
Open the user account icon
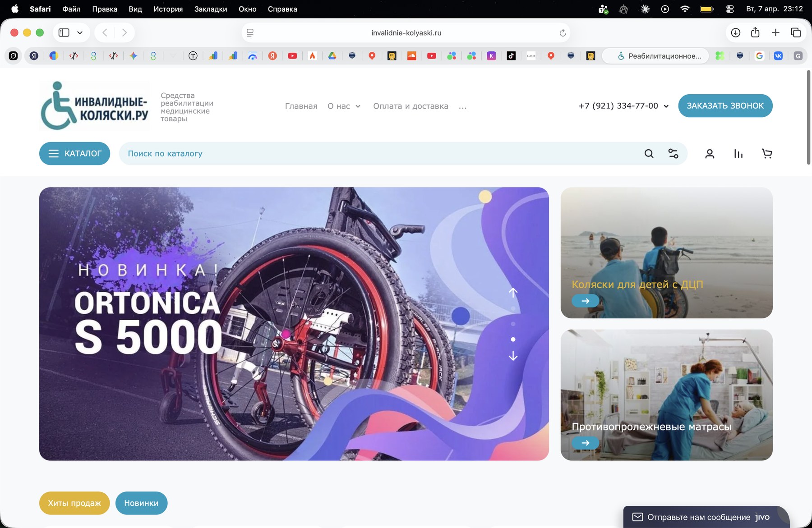click(x=710, y=154)
